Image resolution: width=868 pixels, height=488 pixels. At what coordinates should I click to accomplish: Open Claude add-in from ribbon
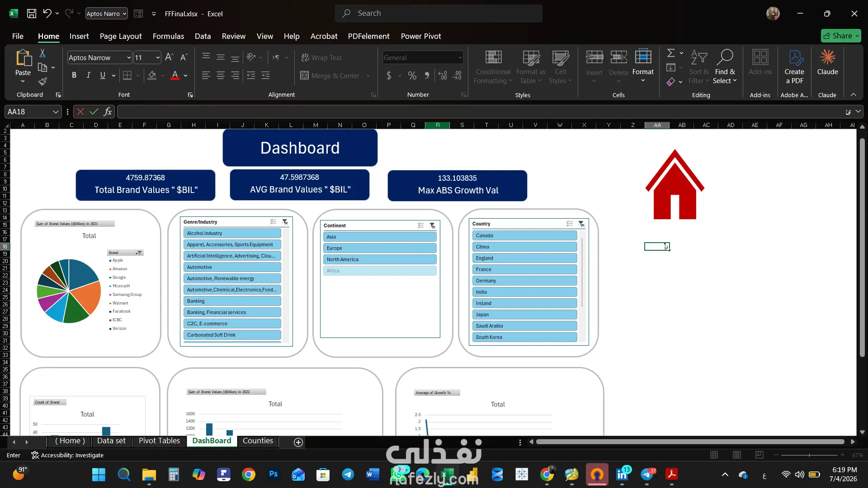pyautogui.click(x=827, y=63)
